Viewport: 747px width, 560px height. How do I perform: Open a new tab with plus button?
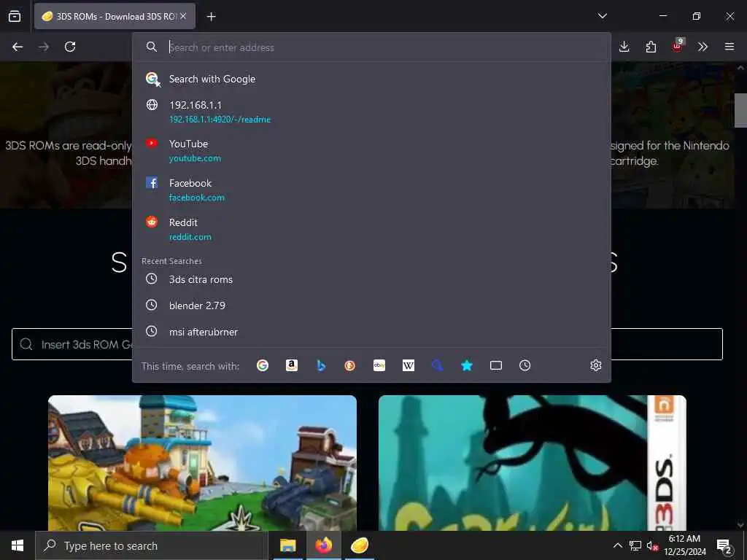click(x=211, y=17)
